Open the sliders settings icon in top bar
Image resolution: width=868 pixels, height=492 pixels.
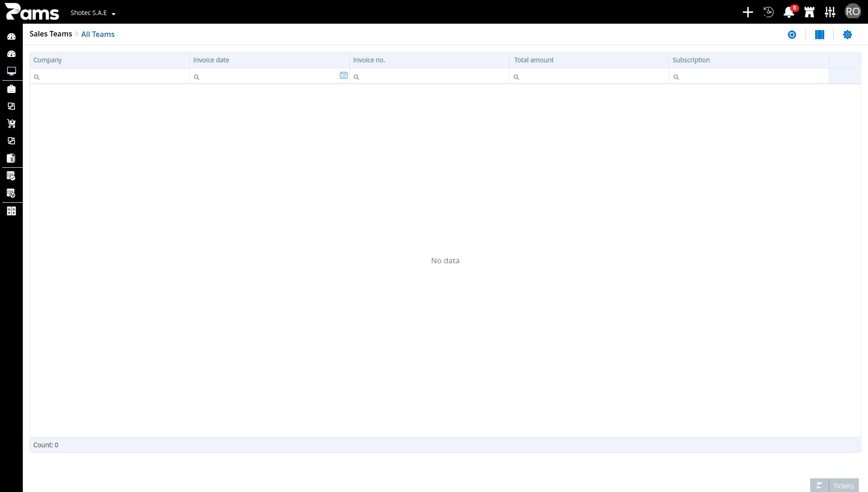click(830, 12)
